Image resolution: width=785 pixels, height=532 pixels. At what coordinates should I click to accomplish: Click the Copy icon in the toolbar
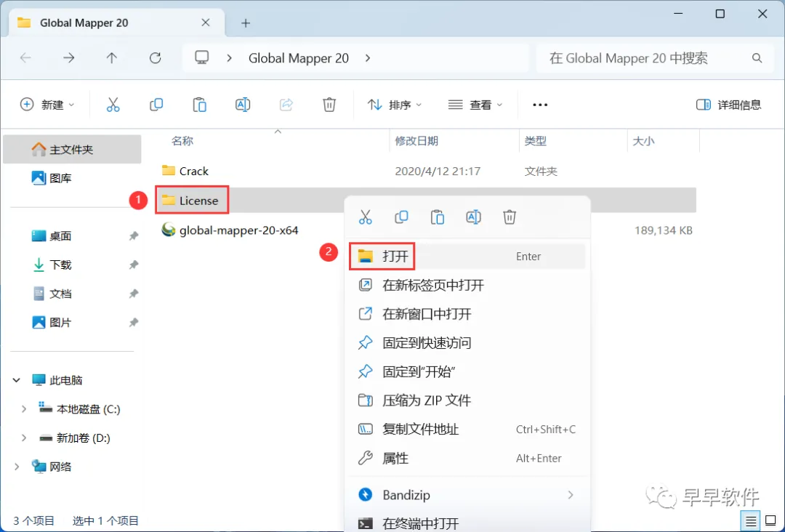click(156, 105)
